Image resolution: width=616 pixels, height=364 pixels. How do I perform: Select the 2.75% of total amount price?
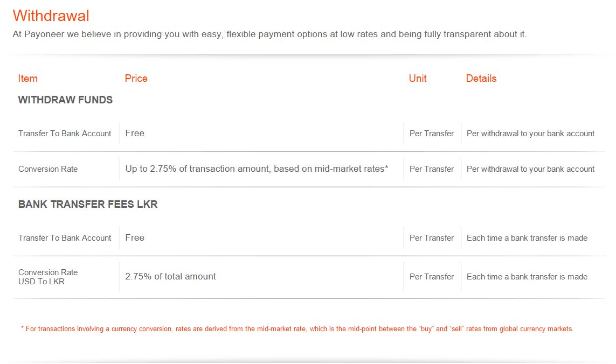pyautogui.click(x=170, y=276)
